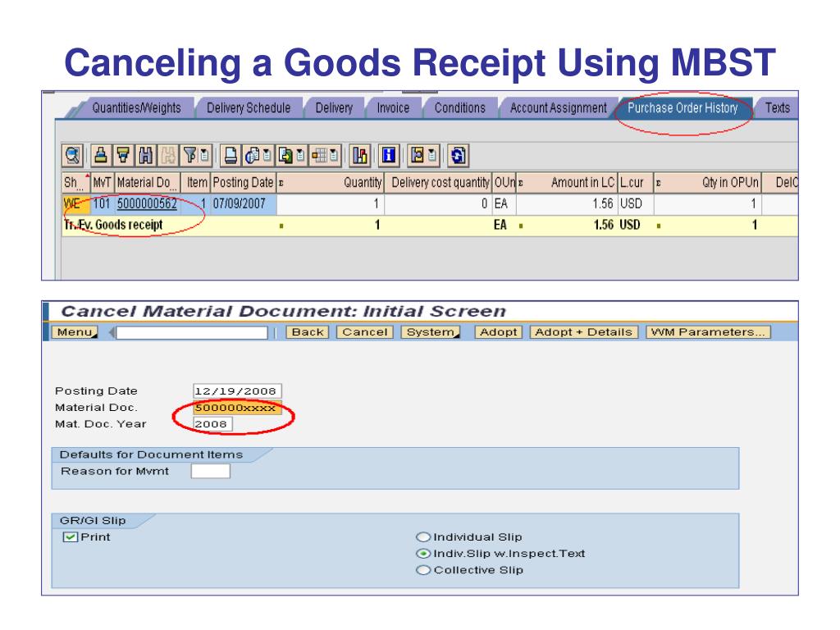Click the 07/09/2007 posting date cell
This screenshot has height=630, width=840.
point(243,203)
